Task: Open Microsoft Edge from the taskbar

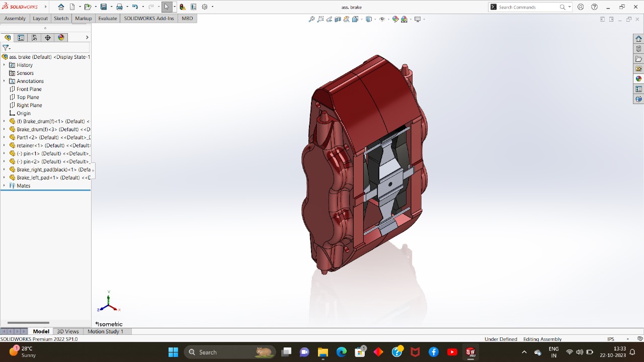Action: pyautogui.click(x=342, y=352)
